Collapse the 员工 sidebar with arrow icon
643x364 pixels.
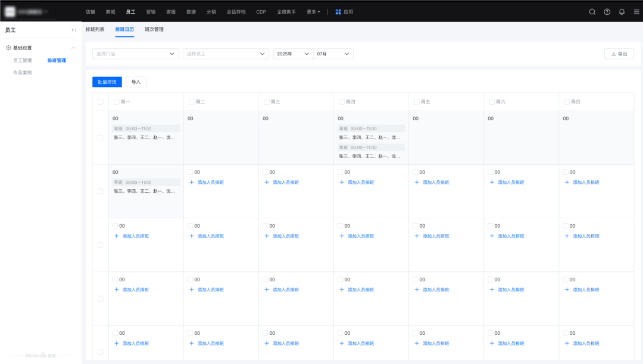74,30
